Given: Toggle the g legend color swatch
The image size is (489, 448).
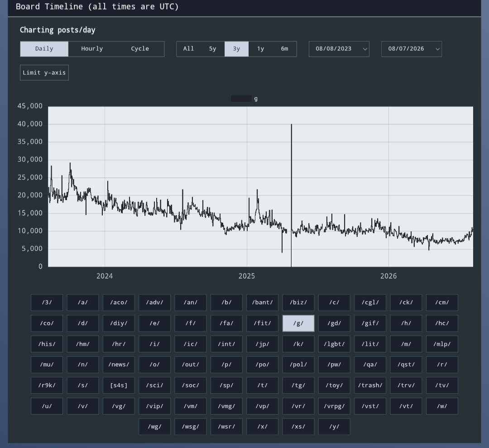Looking at the screenshot, I should [x=241, y=99].
